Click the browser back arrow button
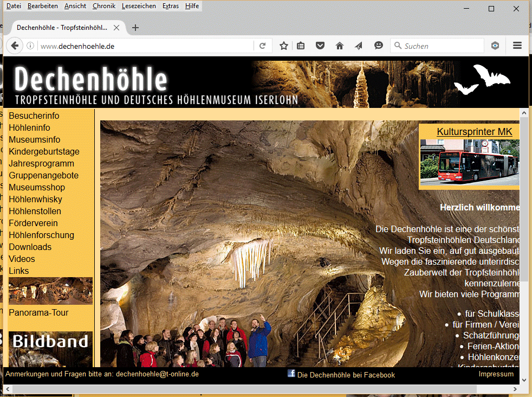The image size is (532, 397). (14, 46)
